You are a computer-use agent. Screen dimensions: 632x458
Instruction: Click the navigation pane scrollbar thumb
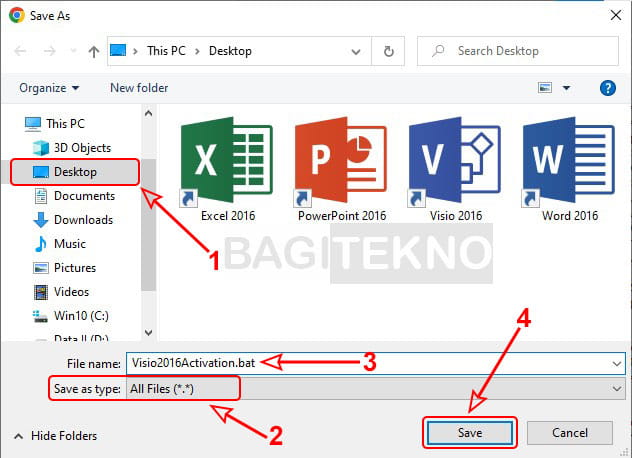[x=148, y=225]
